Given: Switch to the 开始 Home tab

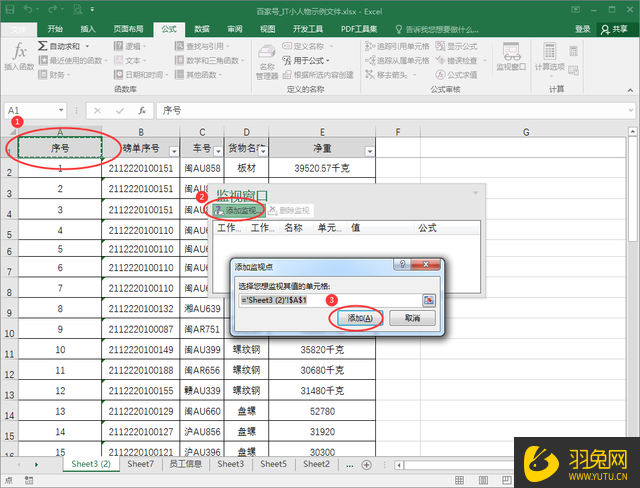Looking at the screenshot, I should point(55,29).
